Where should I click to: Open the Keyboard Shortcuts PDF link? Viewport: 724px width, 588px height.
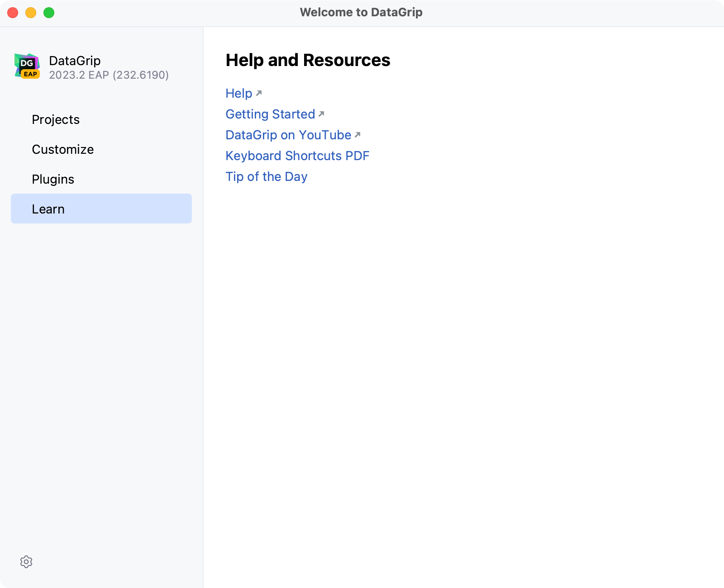[x=297, y=156]
